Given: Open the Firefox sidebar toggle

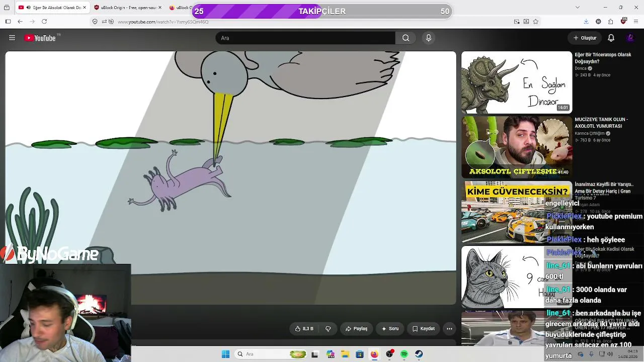Looking at the screenshot, I should click(x=8, y=22).
